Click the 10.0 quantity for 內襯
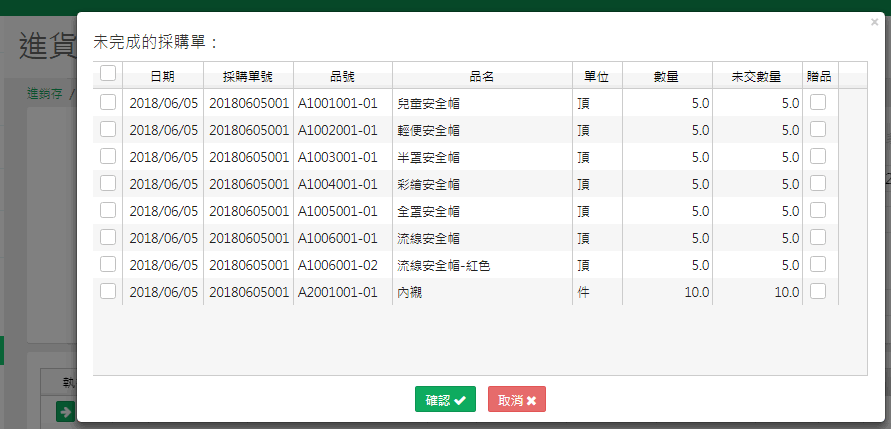This screenshot has width=891, height=429. click(696, 293)
